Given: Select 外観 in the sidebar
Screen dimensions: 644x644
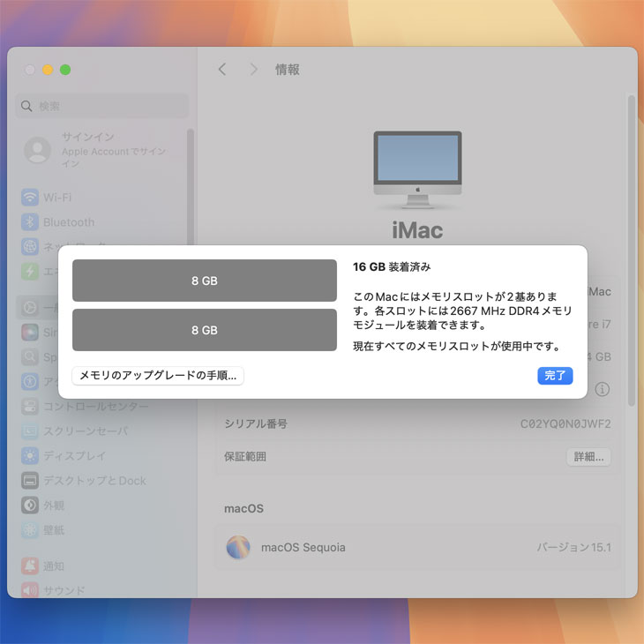Looking at the screenshot, I should [x=54, y=505].
